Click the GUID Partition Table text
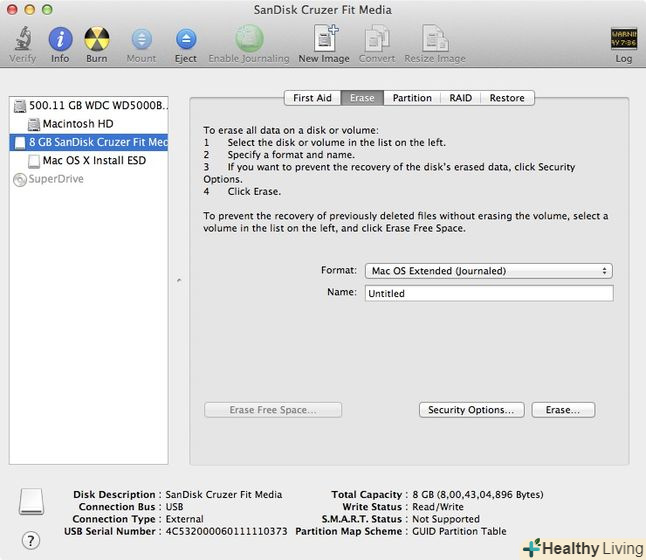Screen dimensions: 646x560 (459, 531)
